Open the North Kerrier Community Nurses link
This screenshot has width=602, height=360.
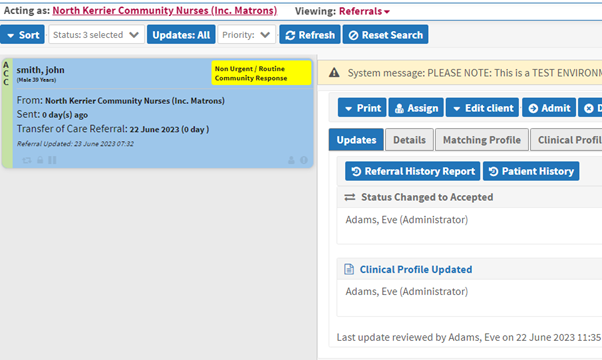165,11
